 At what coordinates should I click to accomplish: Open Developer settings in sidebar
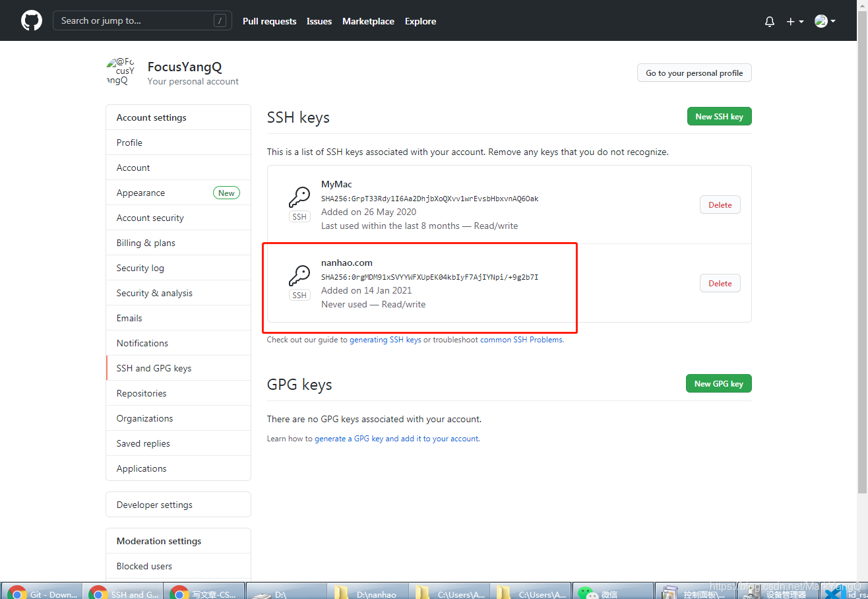178,505
